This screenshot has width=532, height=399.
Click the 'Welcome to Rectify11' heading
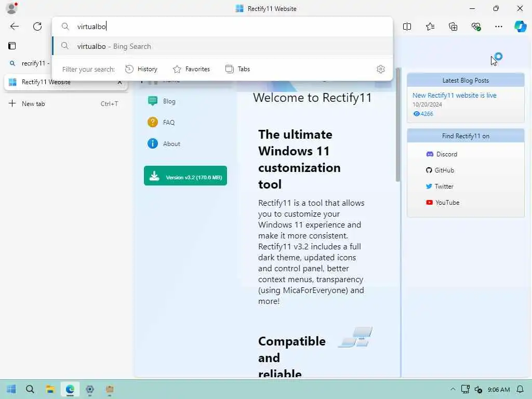312,98
